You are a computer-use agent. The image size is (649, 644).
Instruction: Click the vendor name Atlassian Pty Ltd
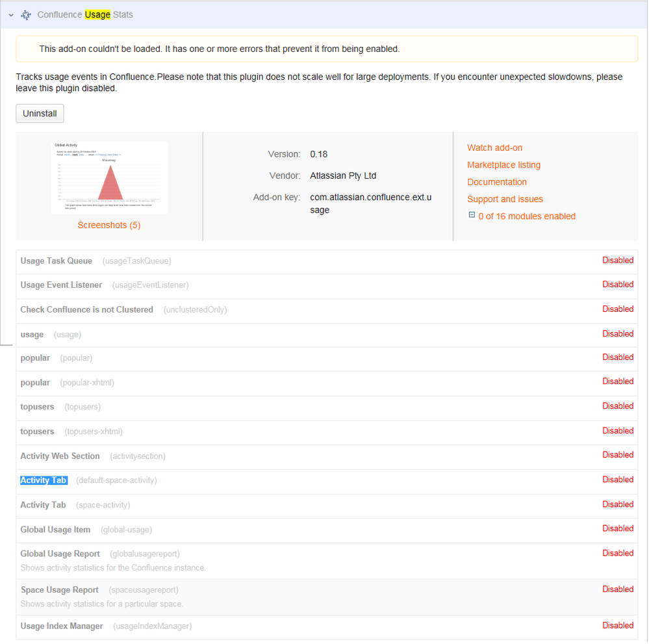(x=343, y=175)
